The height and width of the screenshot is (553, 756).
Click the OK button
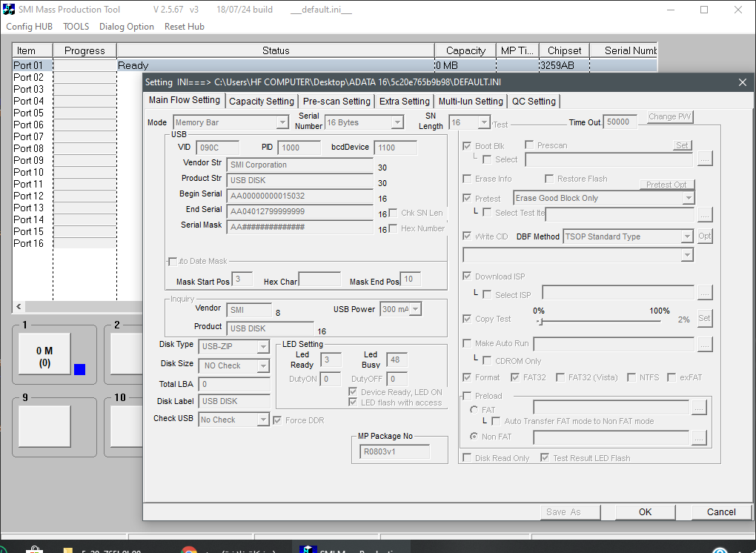(x=645, y=512)
